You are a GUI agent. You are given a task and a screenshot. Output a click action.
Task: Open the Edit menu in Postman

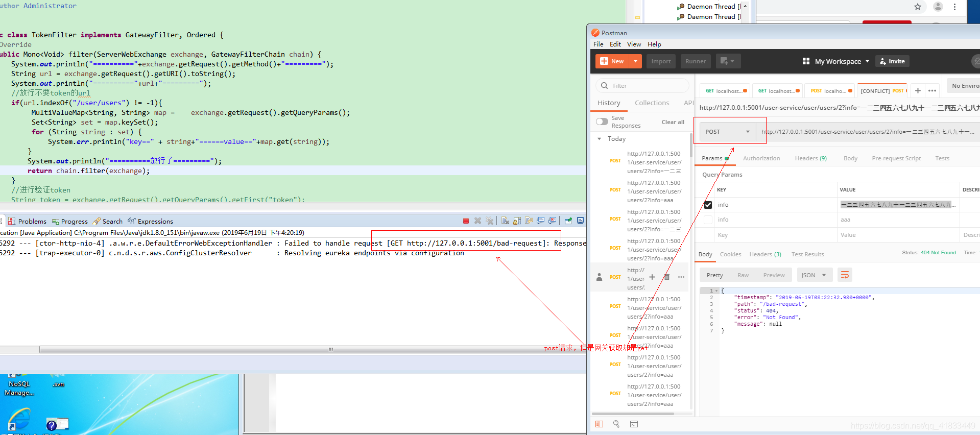tap(615, 44)
